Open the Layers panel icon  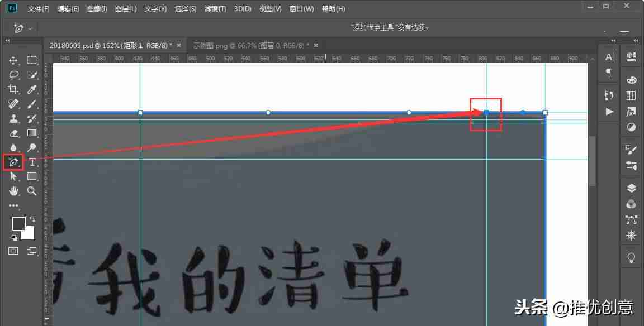(x=631, y=188)
